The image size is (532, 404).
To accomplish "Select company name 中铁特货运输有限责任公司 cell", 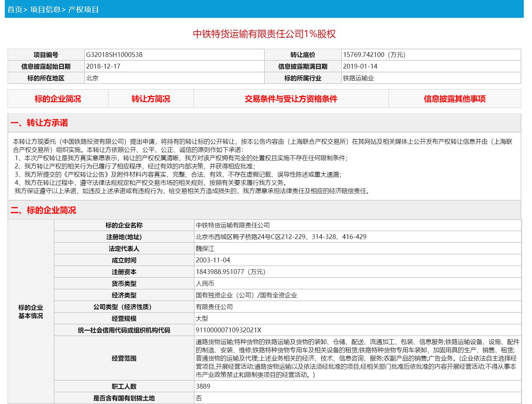I will (358, 225).
